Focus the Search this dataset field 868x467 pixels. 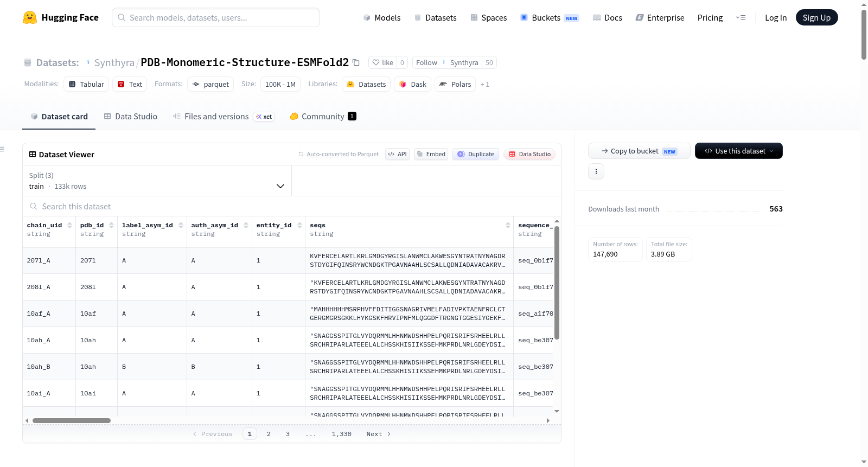tap(292, 206)
